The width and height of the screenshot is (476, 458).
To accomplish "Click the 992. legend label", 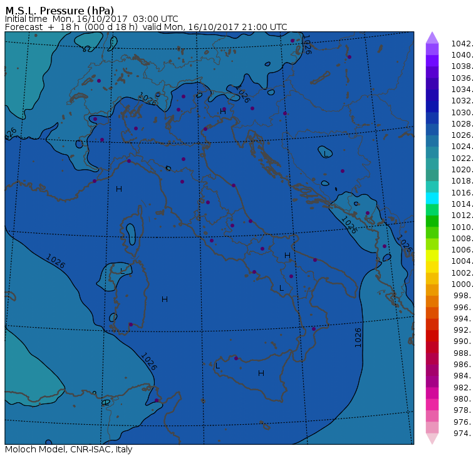I will (463, 330).
